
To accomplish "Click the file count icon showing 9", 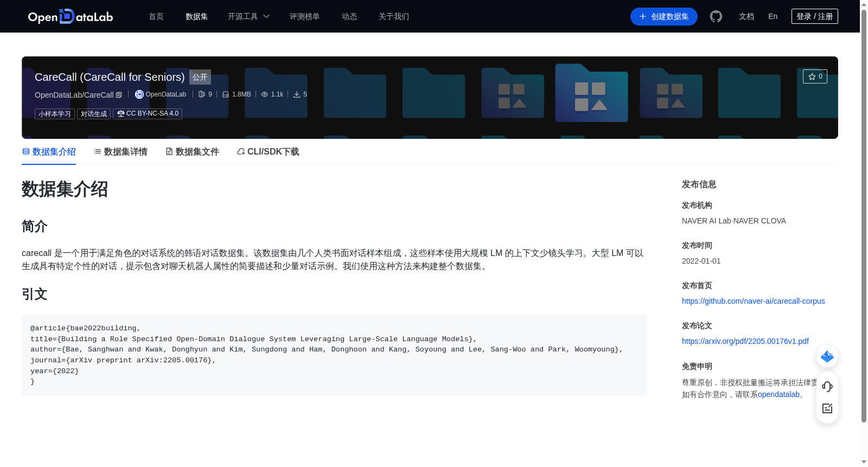I will pyautogui.click(x=202, y=94).
